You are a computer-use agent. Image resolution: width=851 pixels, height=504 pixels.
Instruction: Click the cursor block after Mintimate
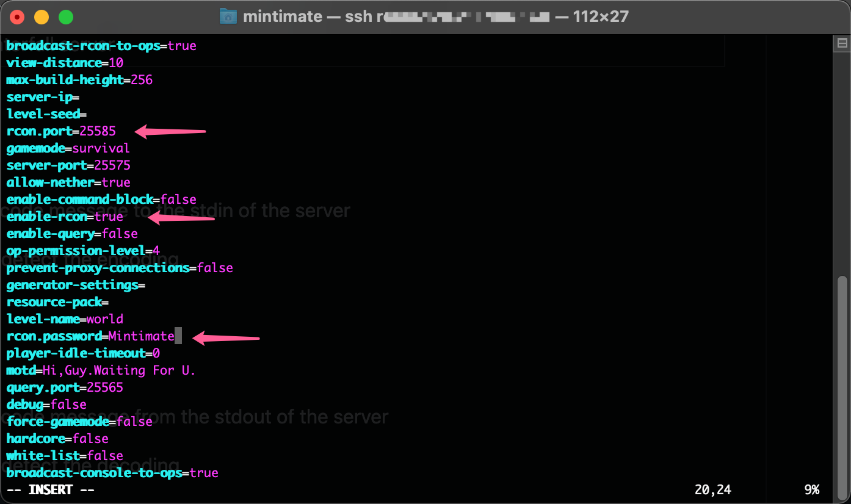click(x=178, y=336)
